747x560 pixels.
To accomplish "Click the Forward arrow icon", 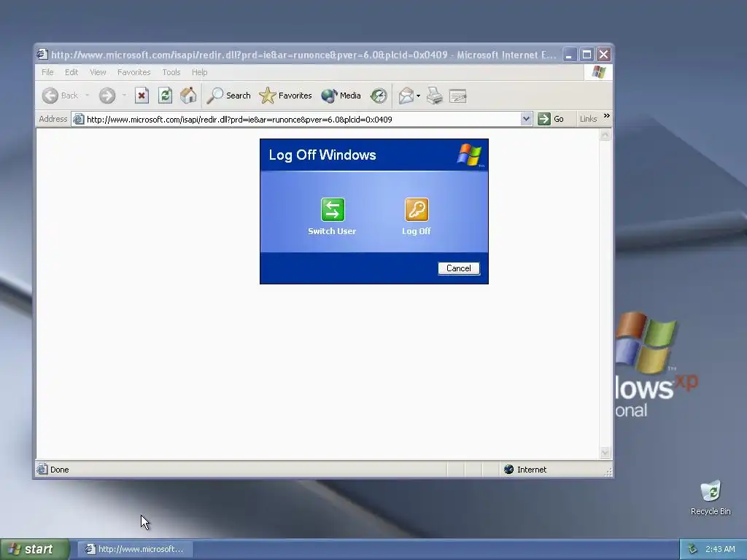I will point(107,96).
